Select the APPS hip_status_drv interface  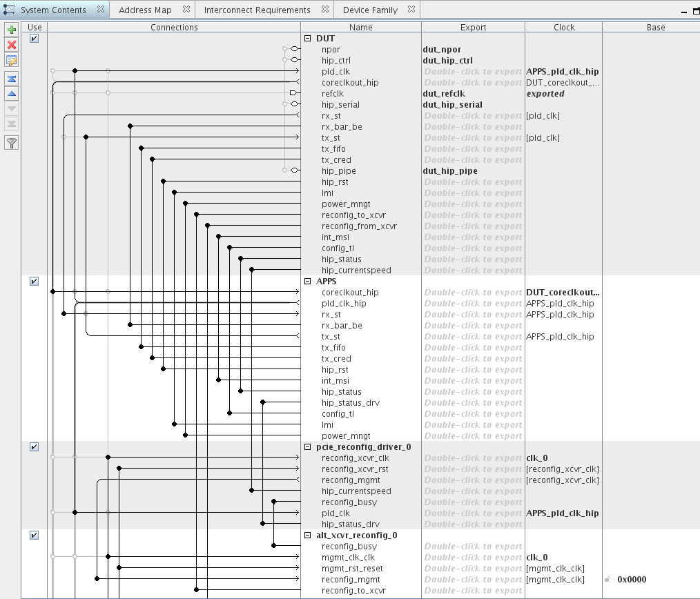click(x=351, y=403)
